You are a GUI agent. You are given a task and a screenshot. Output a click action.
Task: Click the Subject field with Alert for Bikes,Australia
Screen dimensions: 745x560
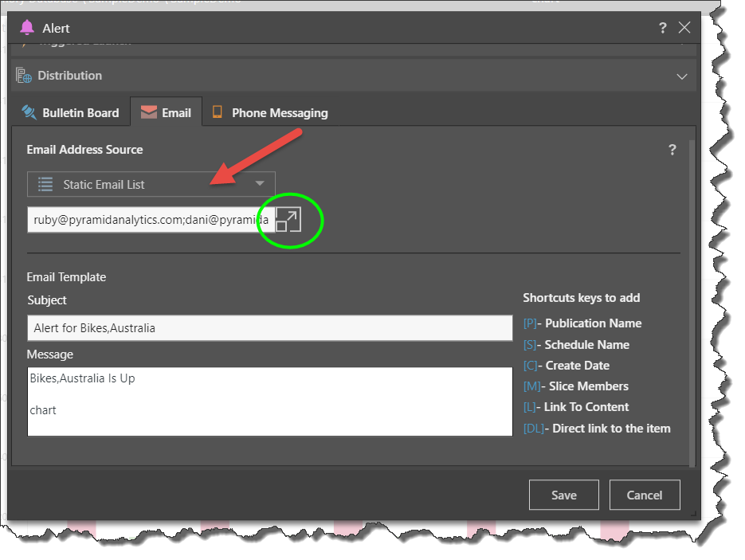[x=270, y=327]
